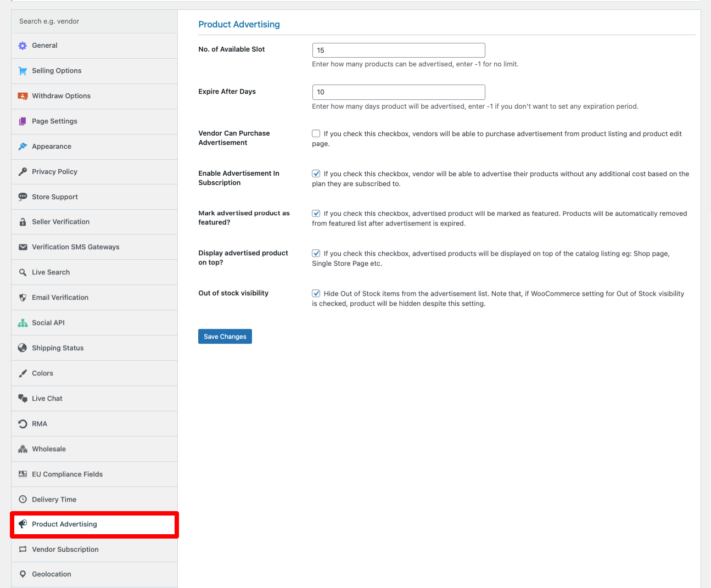Click the Geolocation pin icon
The width and height of the screenshot is (711, 588).
(x=23, y=574)
